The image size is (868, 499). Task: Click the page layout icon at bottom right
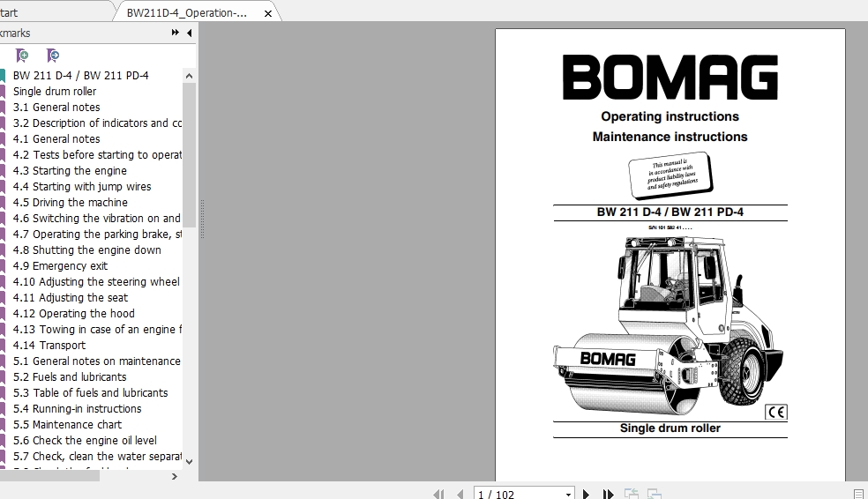click(858, 494)
